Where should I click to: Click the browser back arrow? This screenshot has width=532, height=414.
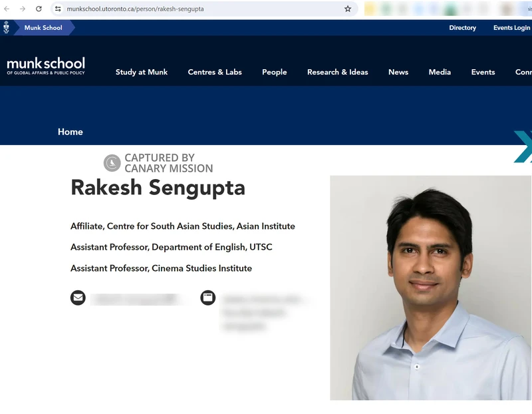(7, 9)
